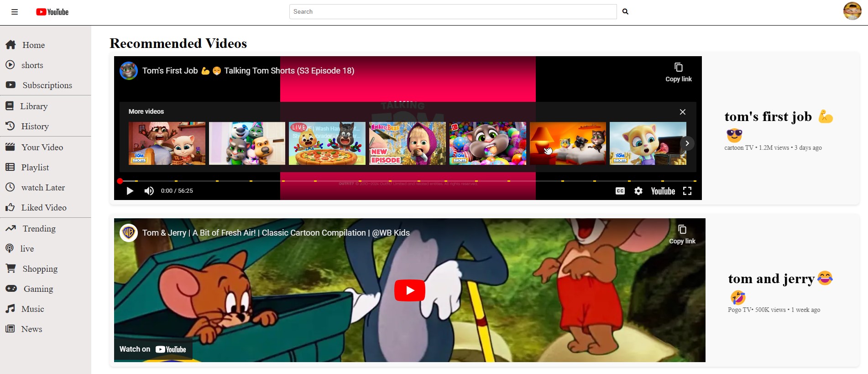Open the hamburger menu icon
Screen dimensions: 868x374
(15, 12)
